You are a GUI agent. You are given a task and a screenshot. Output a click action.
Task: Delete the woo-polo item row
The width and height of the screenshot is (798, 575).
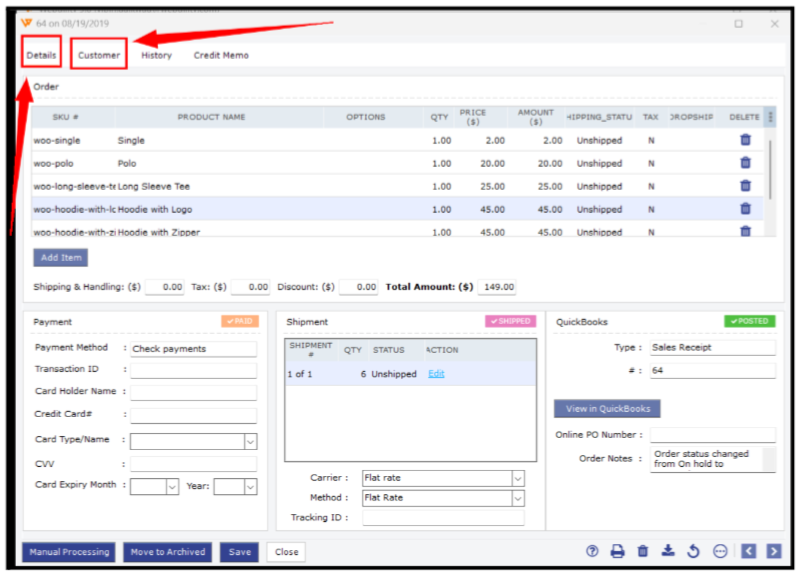coord(745,163)
